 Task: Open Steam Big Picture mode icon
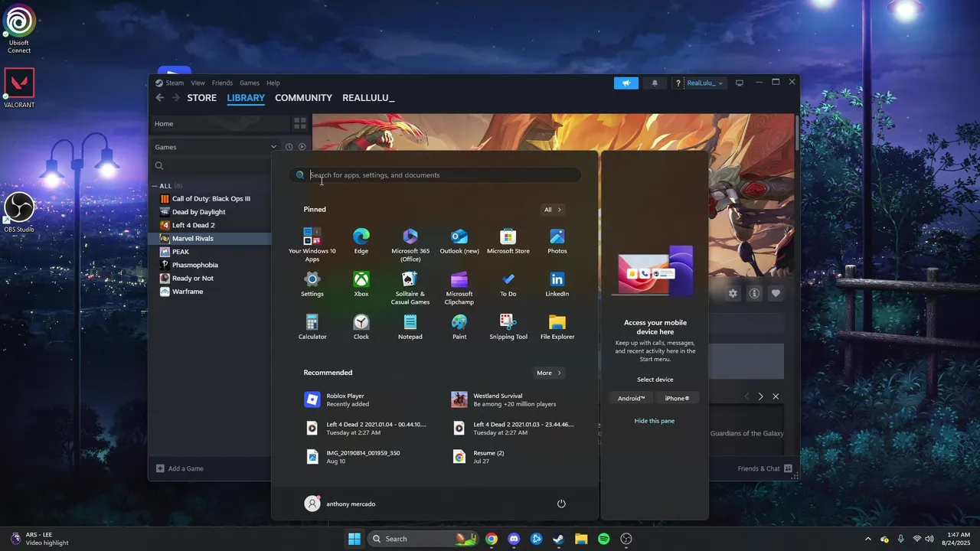pyautogui.click(x=740, y=83)
